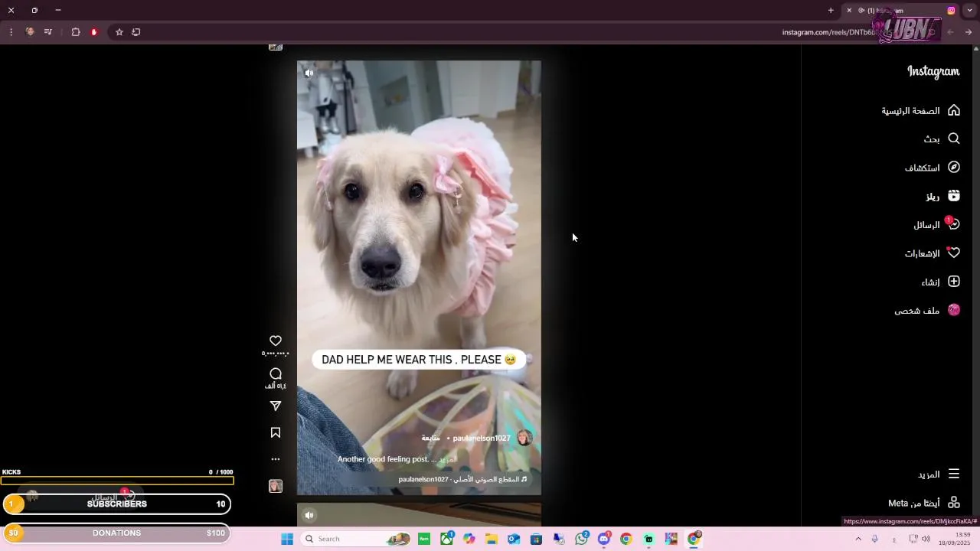
Task: Open browser extensions puzzle icon
Action: tap(76, 32)
